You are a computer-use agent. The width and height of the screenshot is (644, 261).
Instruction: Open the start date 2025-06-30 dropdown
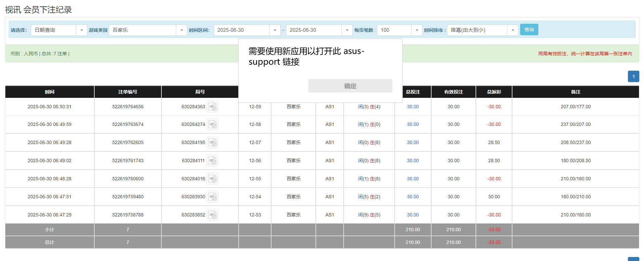click(x=275, y=30)
